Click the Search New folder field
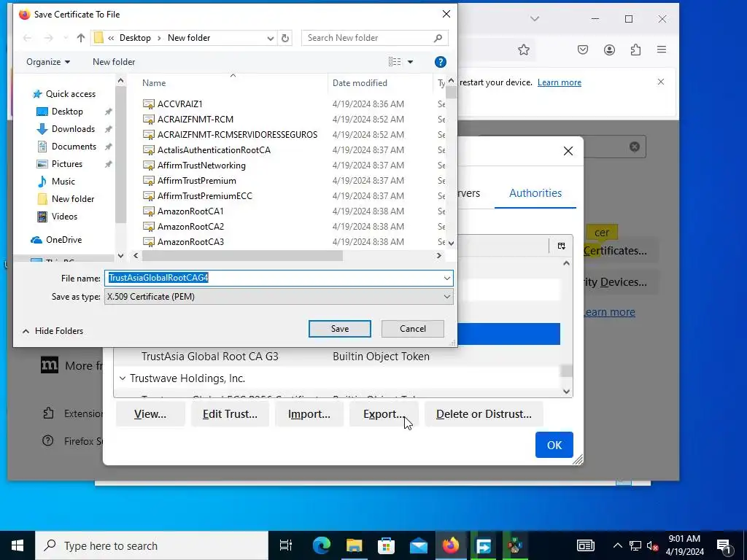This screenshot has width=747, height=560. 374,38
